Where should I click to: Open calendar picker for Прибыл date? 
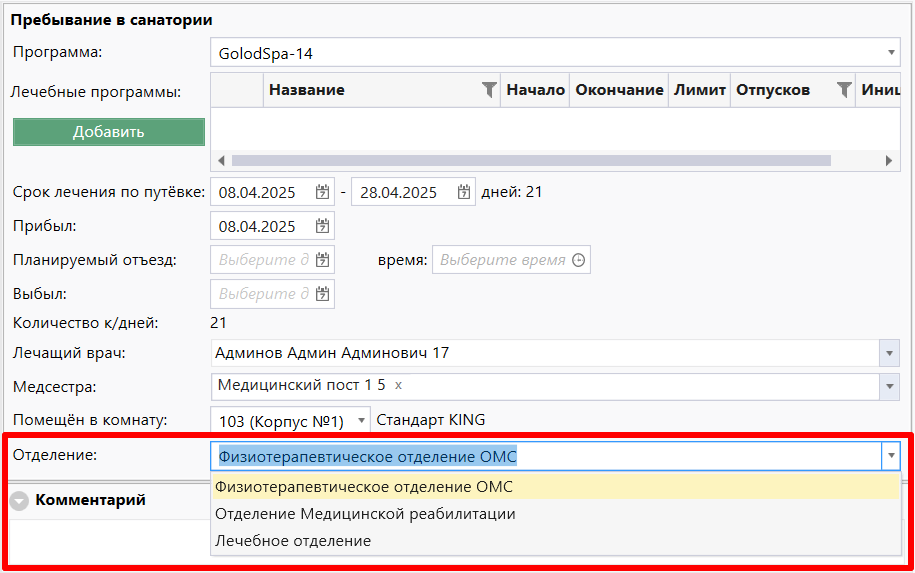322,226
